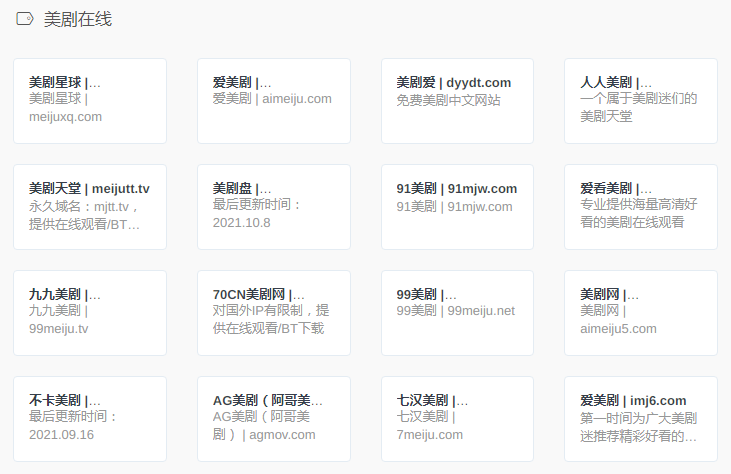This screenshot has width=731, height=474.
Task: Open the 九九美剧 99meiju.tv card
Action: [90, 313]
